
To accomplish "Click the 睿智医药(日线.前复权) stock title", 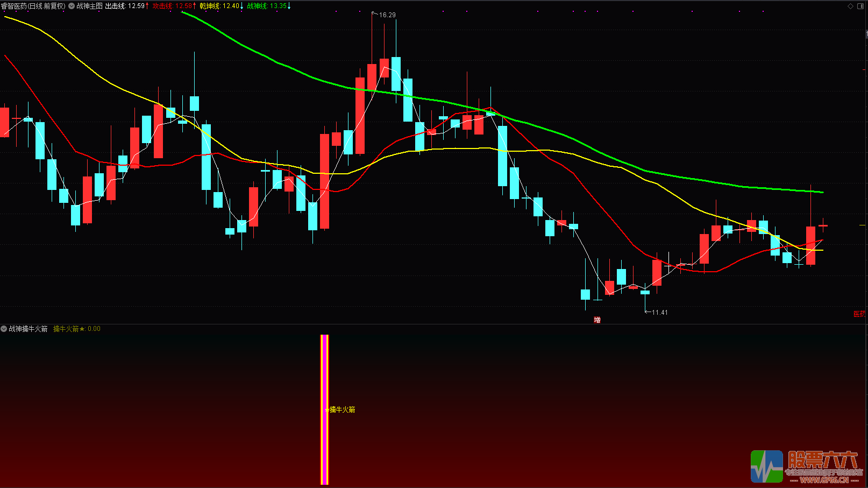I will pos(33,6).
